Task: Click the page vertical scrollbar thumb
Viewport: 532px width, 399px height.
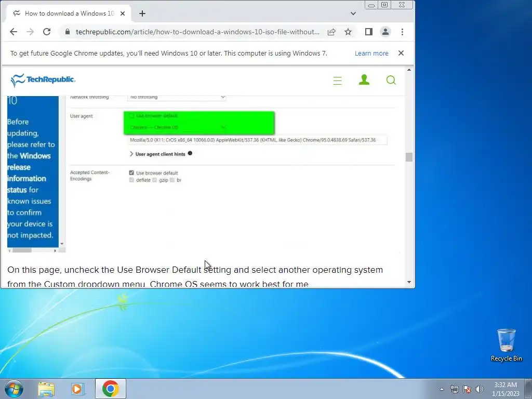Action: 409,157
